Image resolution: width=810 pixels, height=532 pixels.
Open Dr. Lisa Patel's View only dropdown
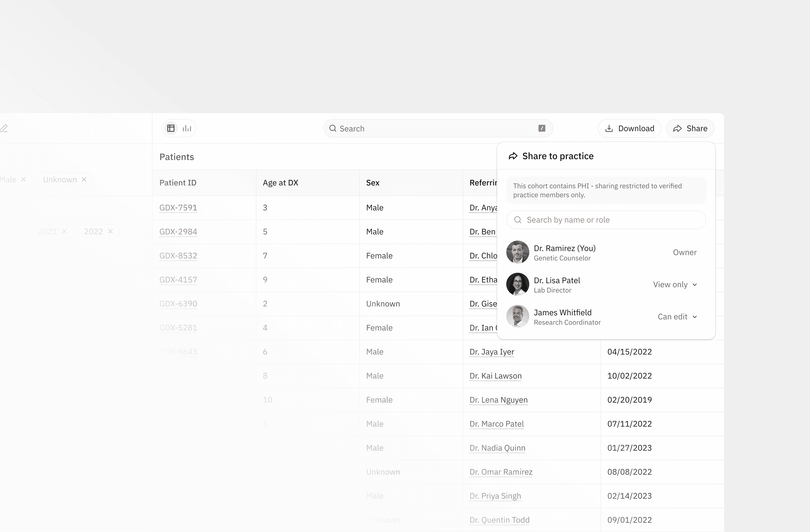pyautogui.click(x=675, y=284)
